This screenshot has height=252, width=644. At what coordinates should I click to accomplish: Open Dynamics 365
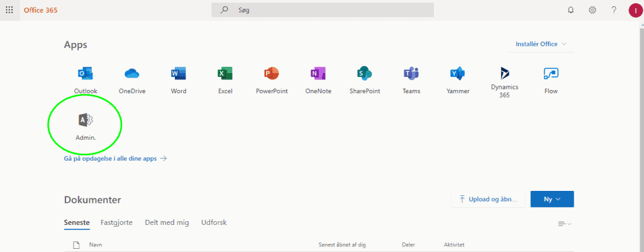(504, 83)
